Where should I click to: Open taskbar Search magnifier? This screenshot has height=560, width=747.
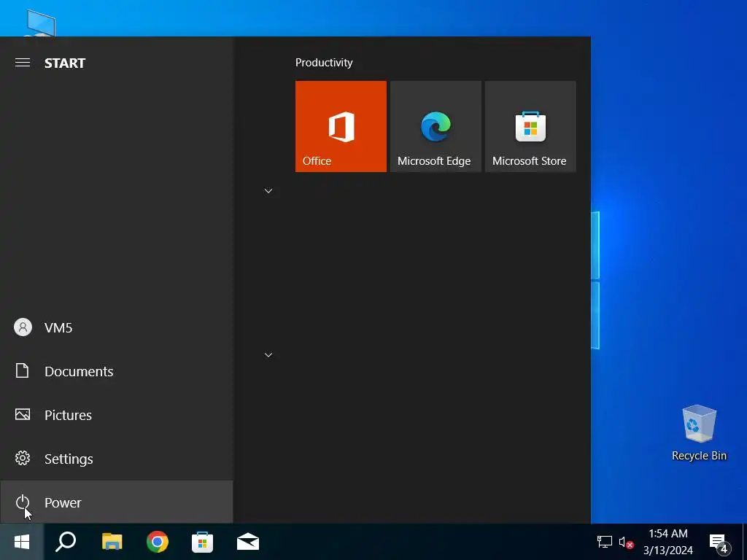click(66, 542)
